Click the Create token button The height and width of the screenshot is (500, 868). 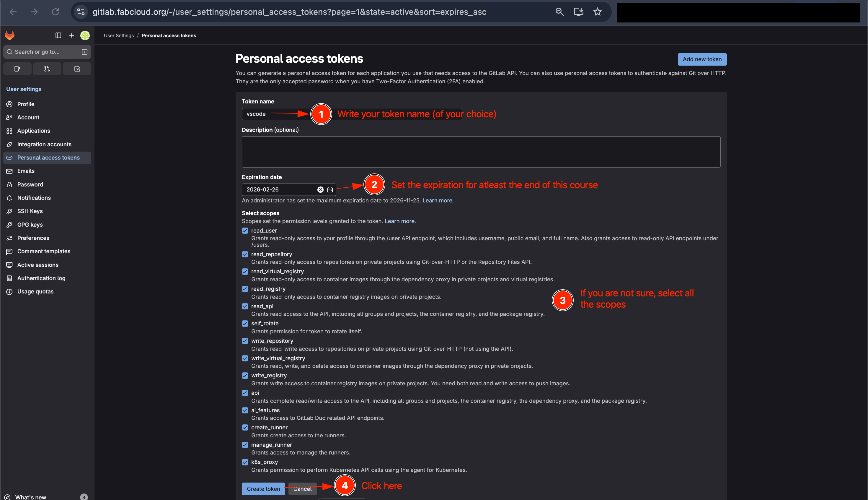pyautogui.click(x=263, y=489)
